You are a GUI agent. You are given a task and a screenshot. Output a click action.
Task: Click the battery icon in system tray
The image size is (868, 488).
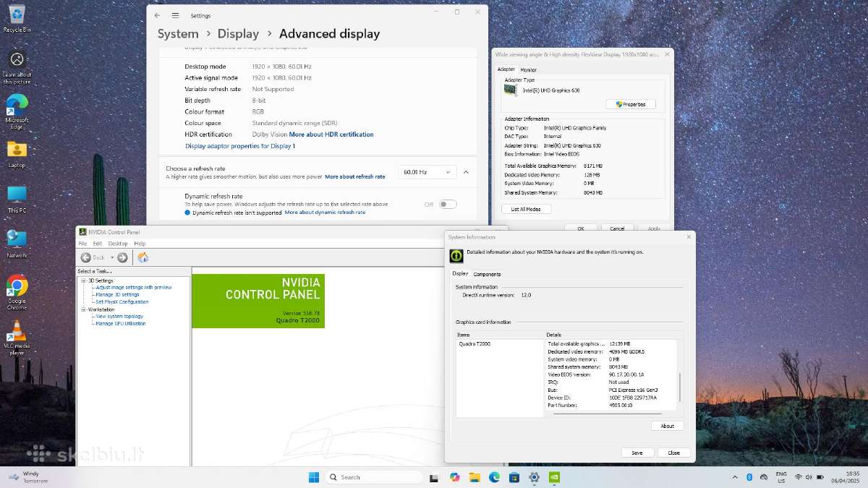click(822, 477)
